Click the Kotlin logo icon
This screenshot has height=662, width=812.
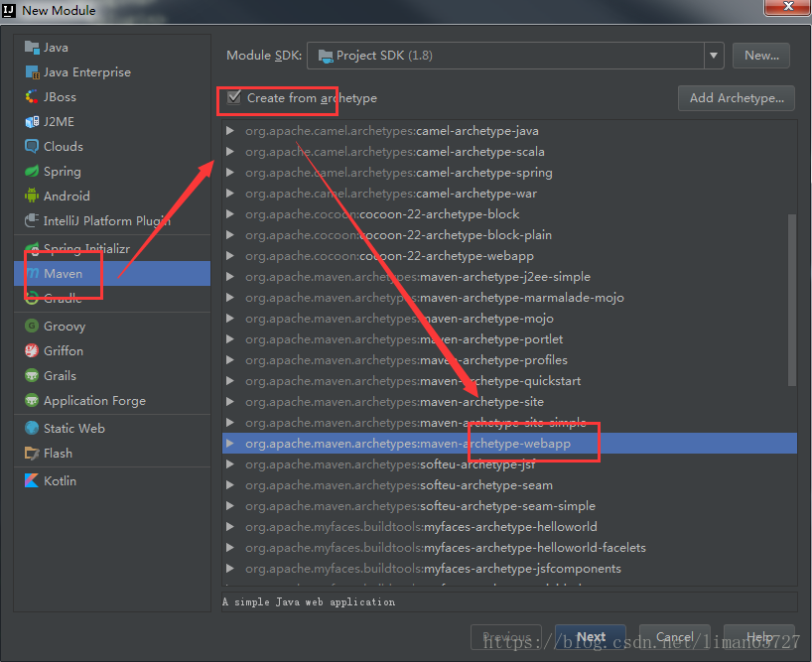(32, 480)
